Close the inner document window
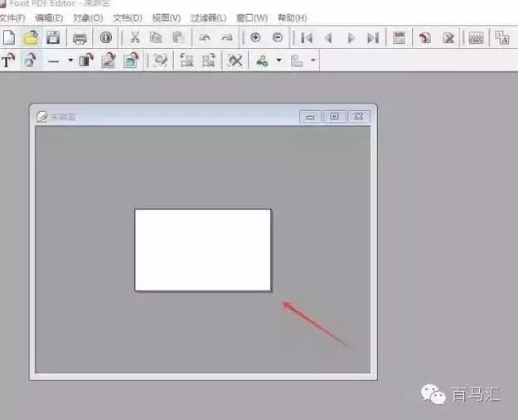518x420 pixels. [359, 117]
